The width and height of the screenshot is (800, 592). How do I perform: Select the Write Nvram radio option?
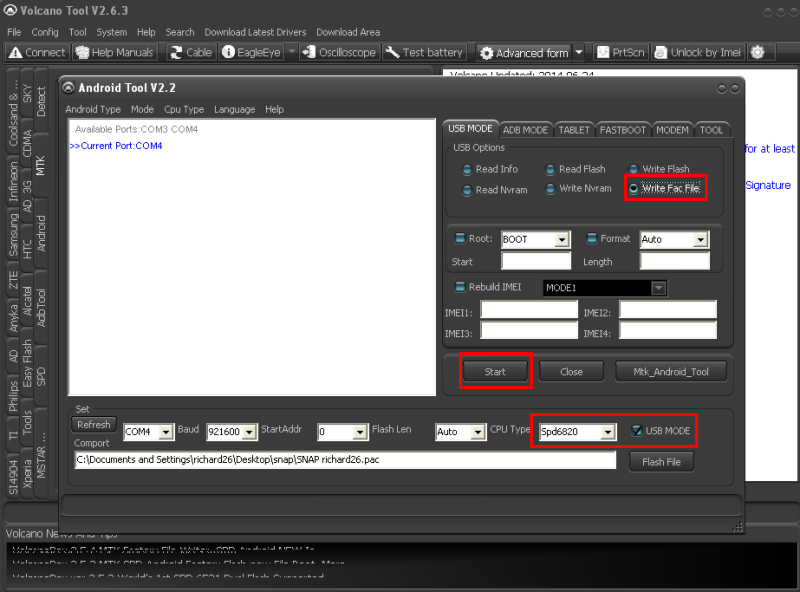click(x=551, y=188)
